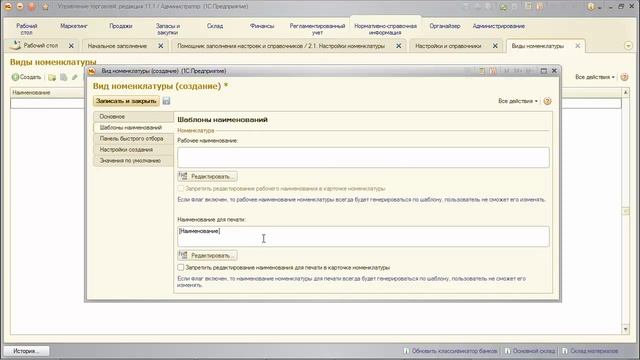Screen dimensions: 640x360
Task: Open the Регламентированный учет section
Action: pyautogui.click(x=318, y=29)
